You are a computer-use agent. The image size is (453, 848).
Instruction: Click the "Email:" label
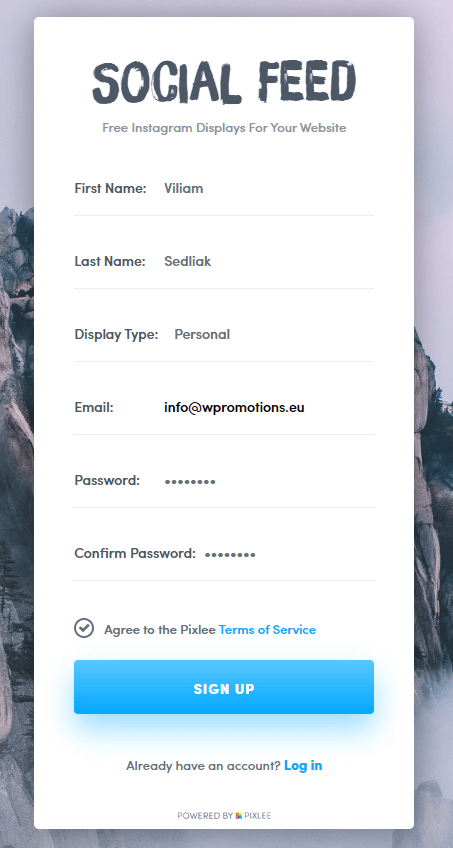94,407
